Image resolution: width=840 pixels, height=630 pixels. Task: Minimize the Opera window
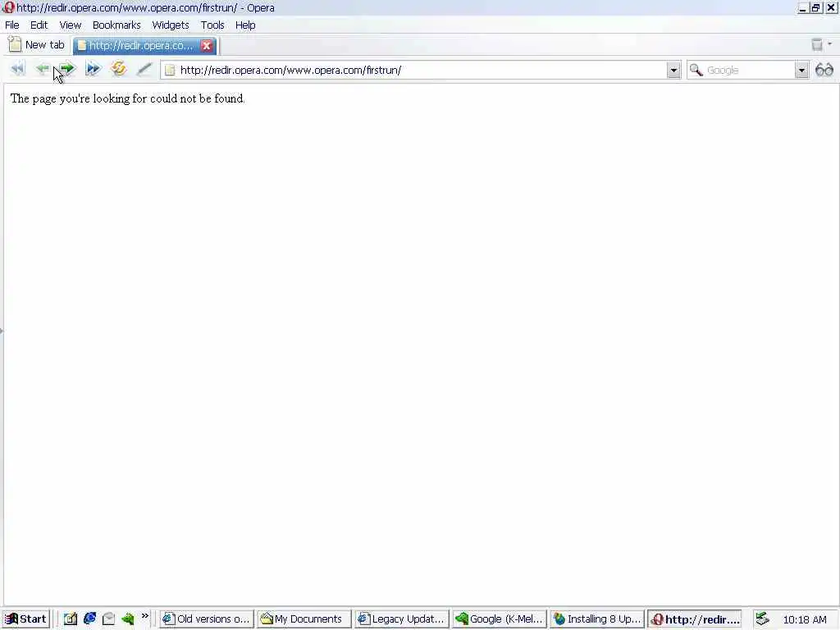click(802, 8)
